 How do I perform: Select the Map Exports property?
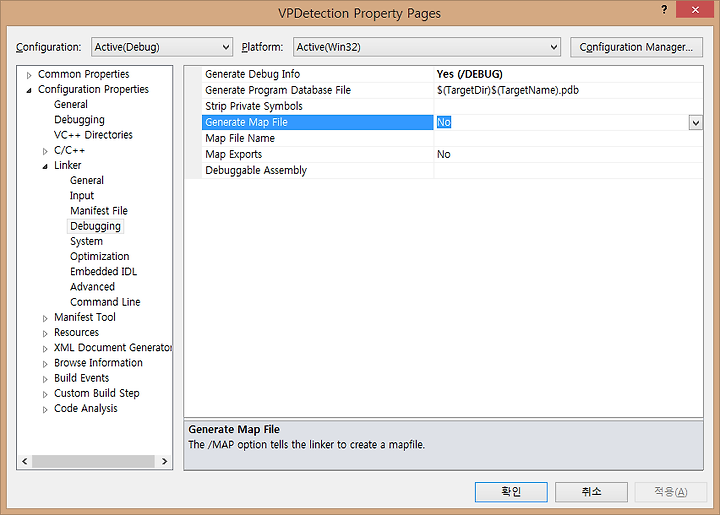(317, 154)
